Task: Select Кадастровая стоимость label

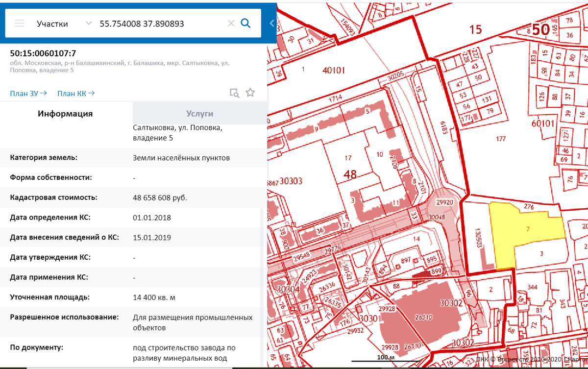Action: (x=53, y=197)
